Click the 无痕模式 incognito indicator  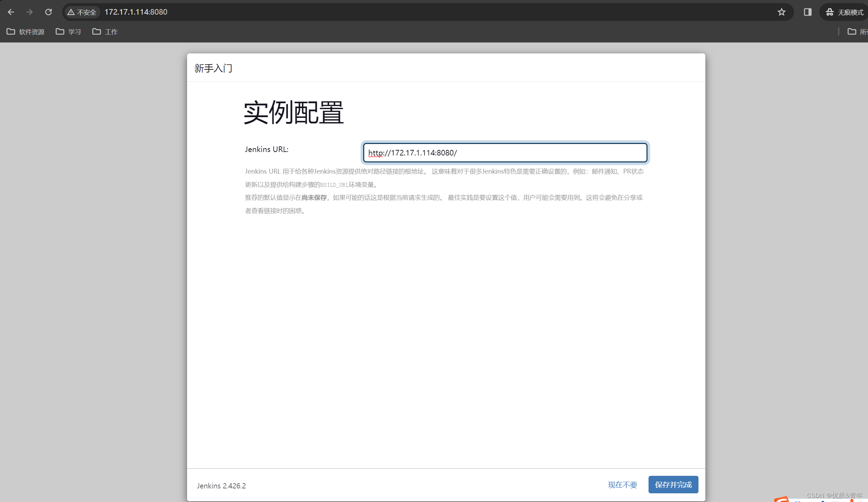(845, 12)
